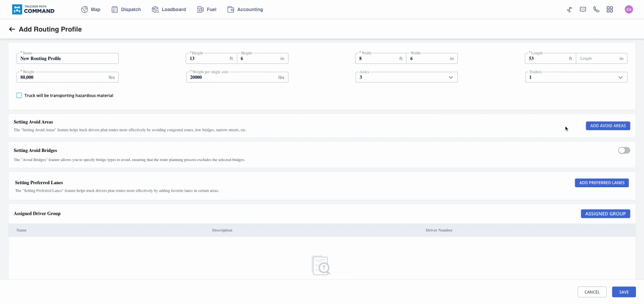Click the globe icon next to Map
Viewport: 644px width, 304px height.
(85, 10)
